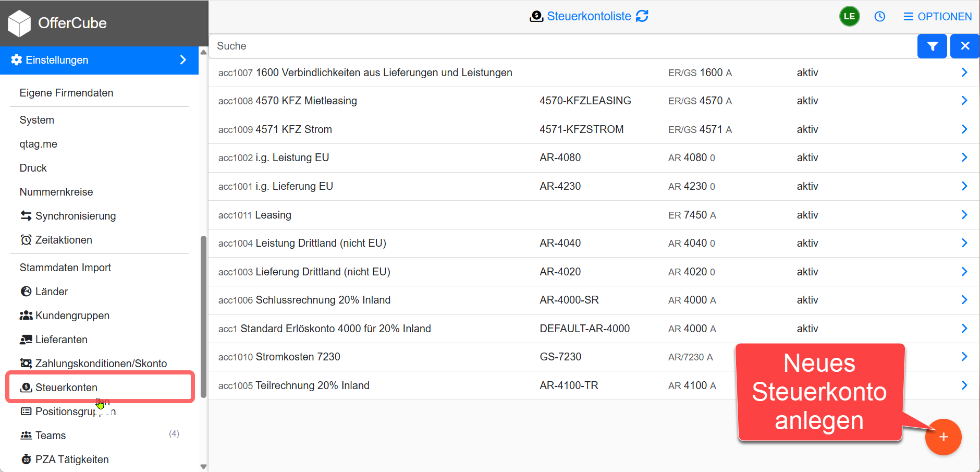Click the GS-7230 account code

(560, 357)
